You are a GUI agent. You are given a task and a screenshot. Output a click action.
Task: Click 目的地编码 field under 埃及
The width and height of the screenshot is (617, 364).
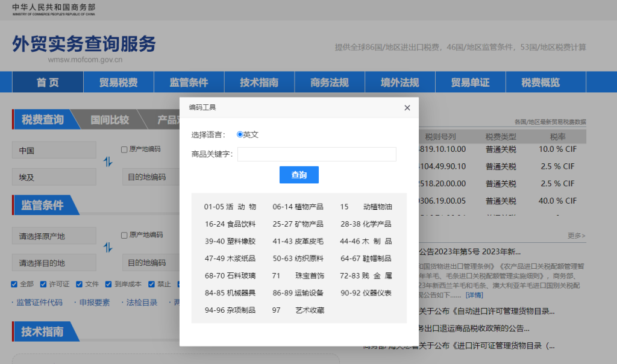(x=151, y=177)
